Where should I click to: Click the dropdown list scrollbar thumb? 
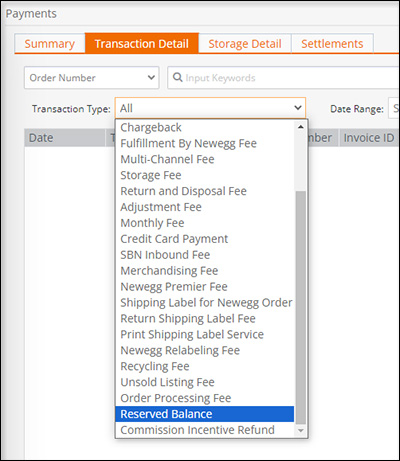(301, 307)
